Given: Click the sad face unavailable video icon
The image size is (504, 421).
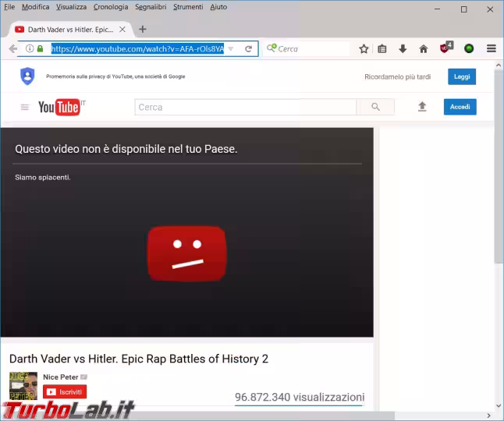Looking at the screenshot, I should (187, 253).
